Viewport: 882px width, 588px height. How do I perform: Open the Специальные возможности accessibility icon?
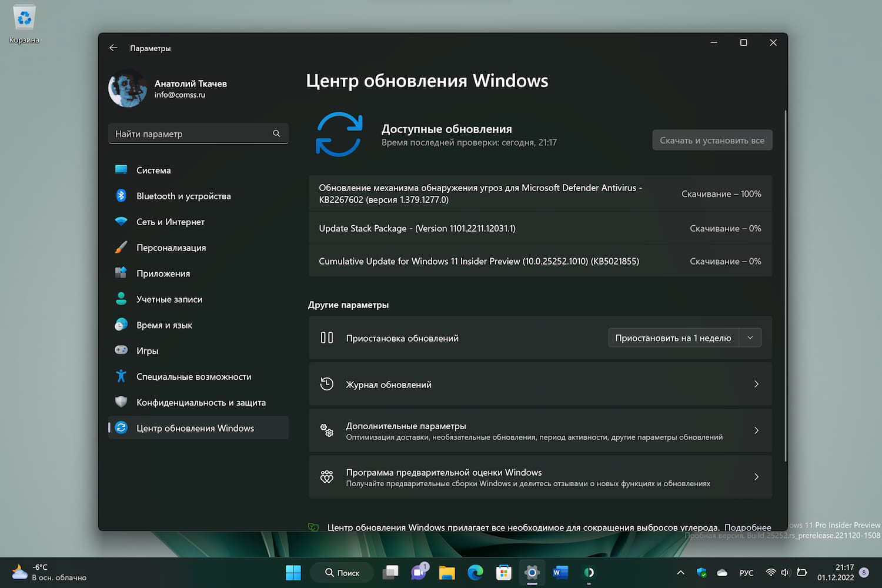(x=121, y=376)
